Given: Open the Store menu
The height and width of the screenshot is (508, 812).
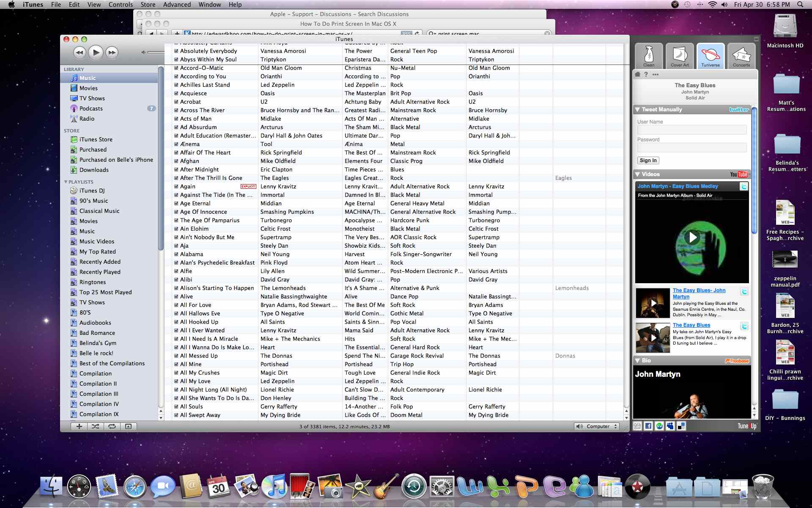Looking at the screenshot, I should [148, 5].
